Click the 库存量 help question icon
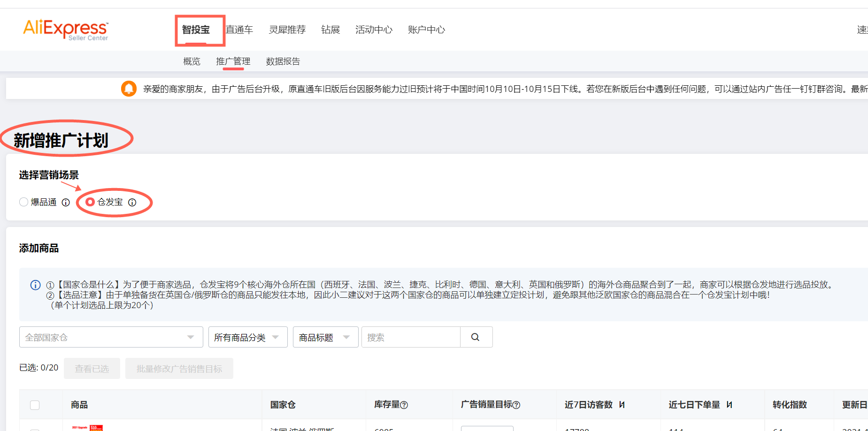The height and width of the screenshot is (431, 868). (404, 405)
